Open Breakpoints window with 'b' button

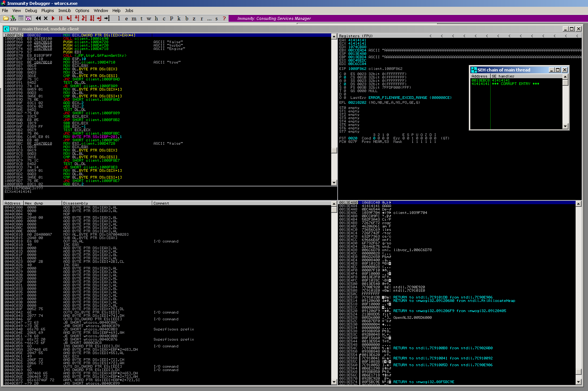click(186, 18)
